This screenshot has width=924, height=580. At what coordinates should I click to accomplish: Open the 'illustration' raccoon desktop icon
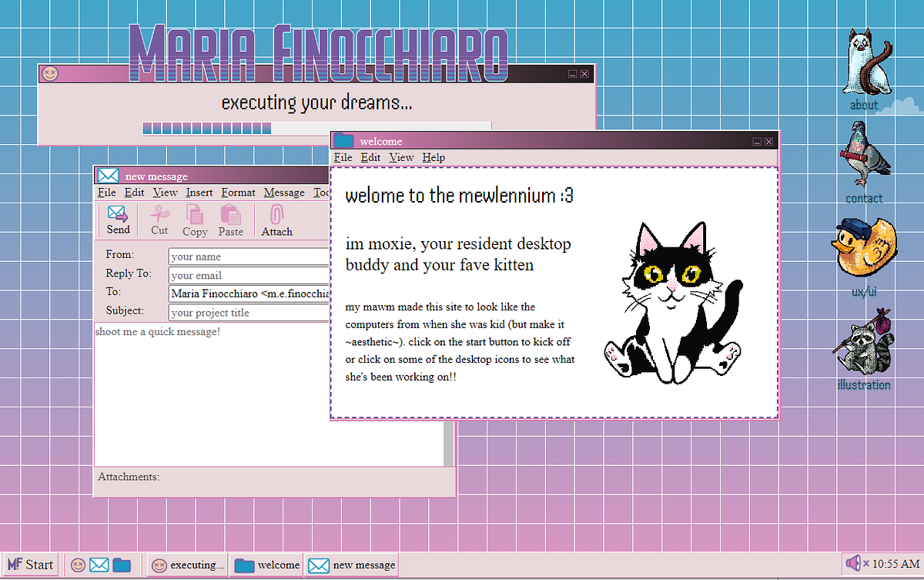[x=864, y=347]
